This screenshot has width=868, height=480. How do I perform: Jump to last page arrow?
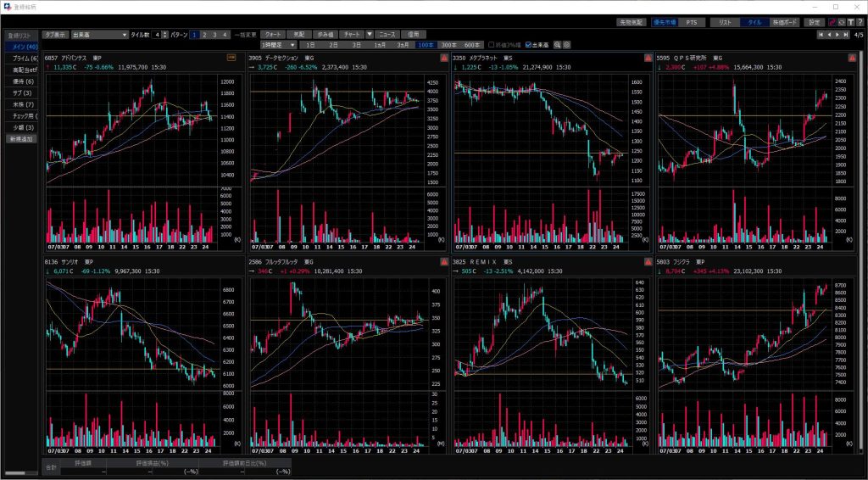[847, 35]
